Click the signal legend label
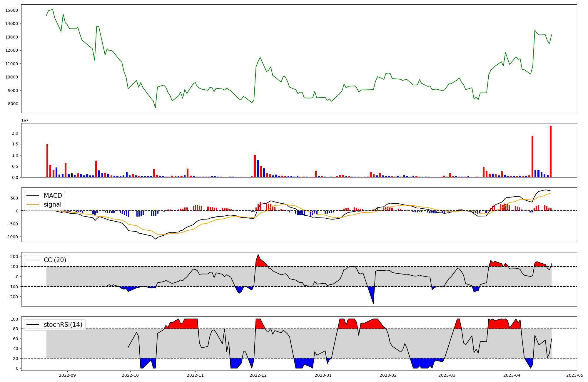588x382 pixels. pos(53,205)
